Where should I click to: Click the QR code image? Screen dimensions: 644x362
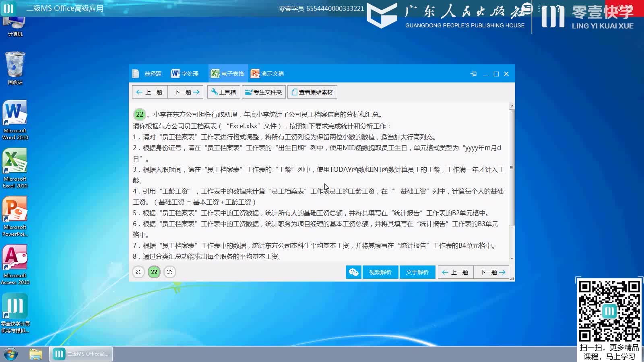pos(609,311)
